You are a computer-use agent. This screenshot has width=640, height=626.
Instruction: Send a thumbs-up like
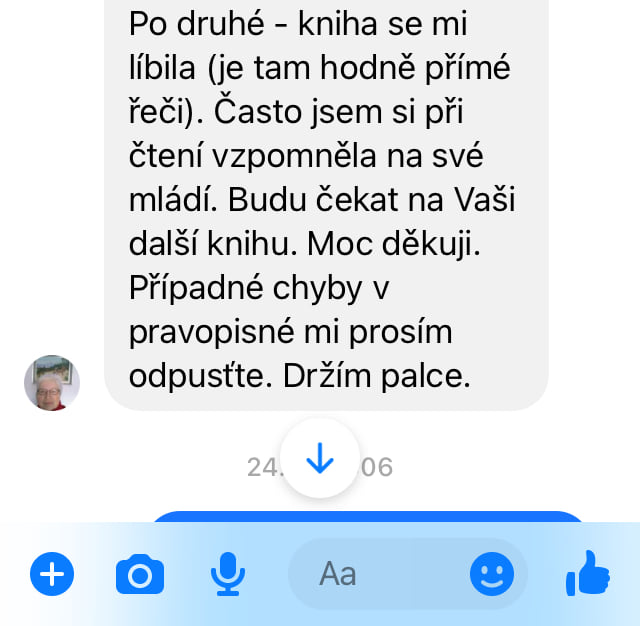(x=588, y=573)
